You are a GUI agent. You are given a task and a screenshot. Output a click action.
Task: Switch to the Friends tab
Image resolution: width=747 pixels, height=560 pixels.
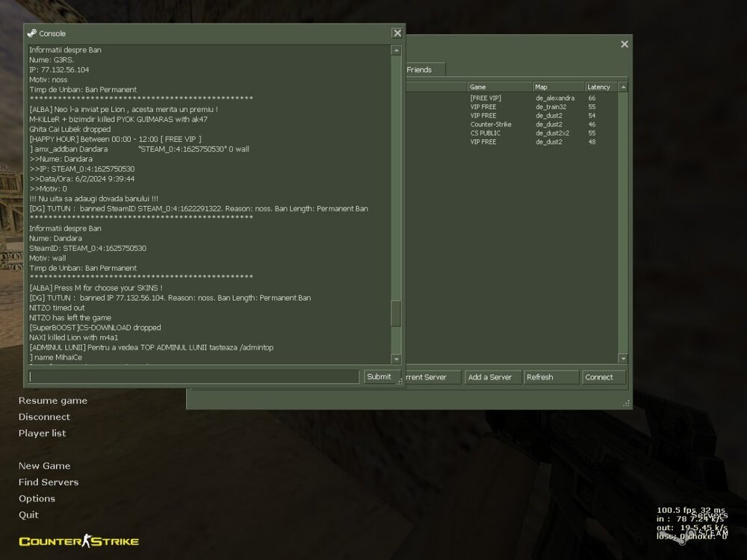[419, 69]
